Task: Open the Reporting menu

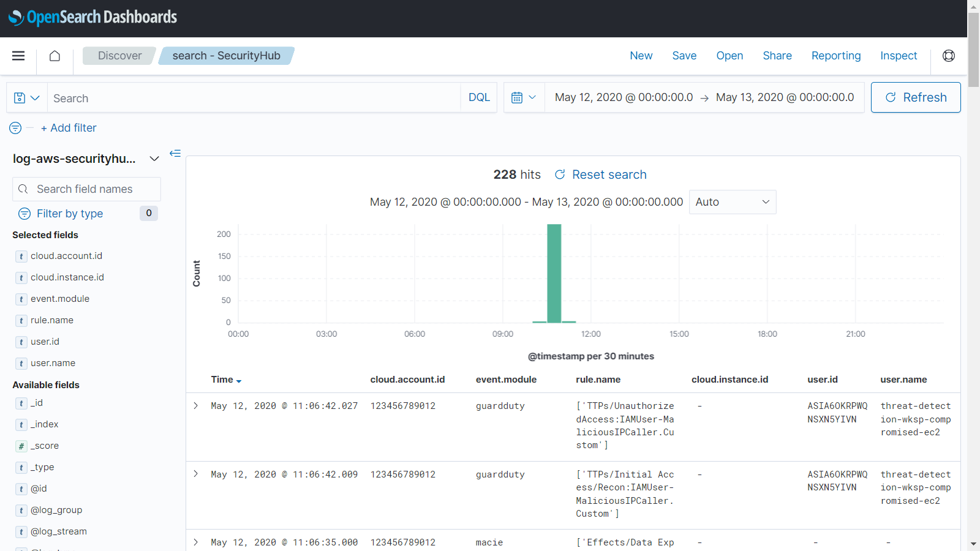Action: pos(835,56)
